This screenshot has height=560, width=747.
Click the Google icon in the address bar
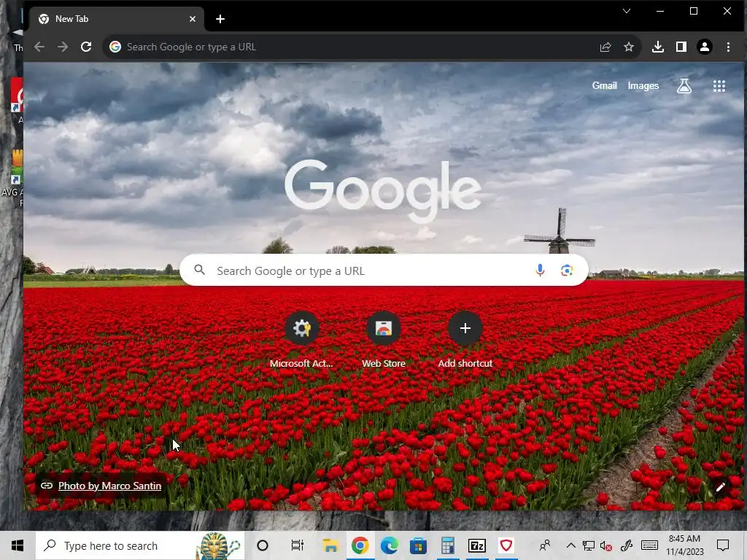click(x=115, y=47)
